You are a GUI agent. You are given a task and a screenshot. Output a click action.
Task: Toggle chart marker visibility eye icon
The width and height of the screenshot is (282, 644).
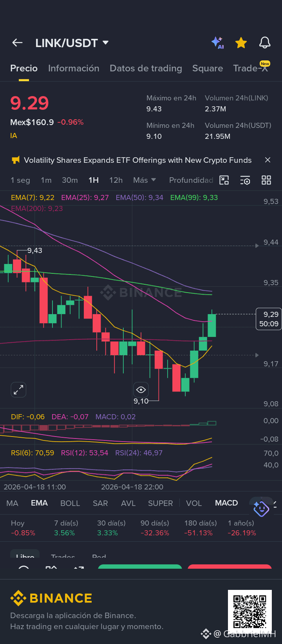click(x=141, y=389)
